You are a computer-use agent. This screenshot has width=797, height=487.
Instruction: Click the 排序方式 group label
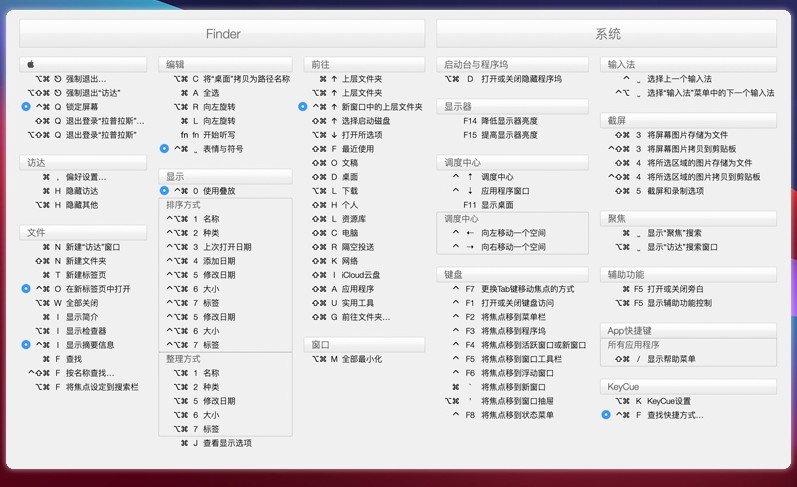(183, 205)
